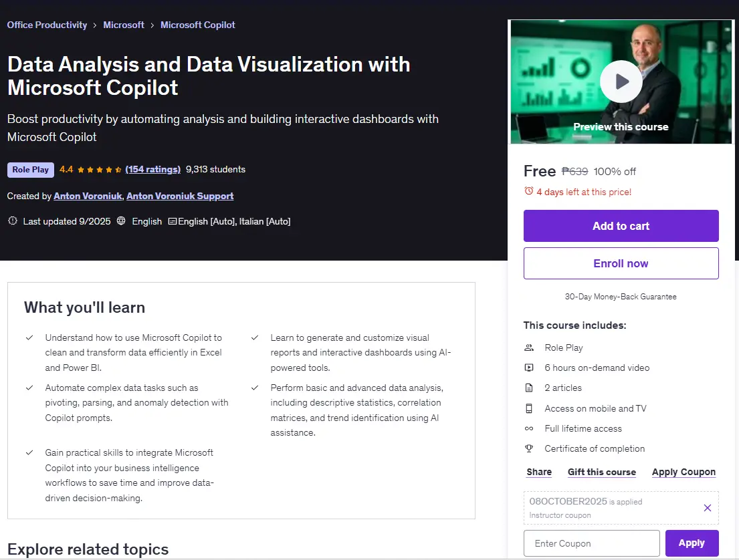Go to the Microsoft breadcrumb category
Viewport: 739px width, 560px height.
[124, 25]
